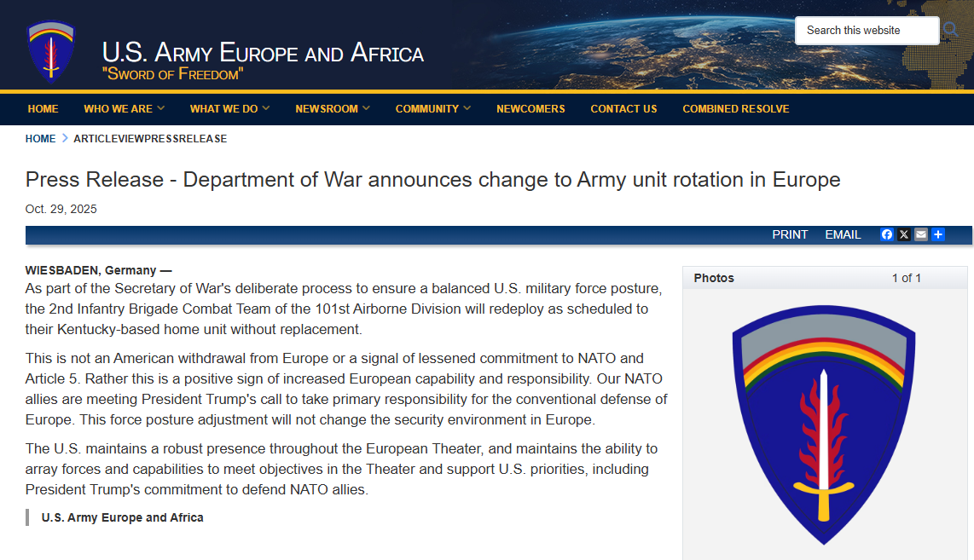
Task: Expand the What We Do menu
Action: (x=229, y=109)
